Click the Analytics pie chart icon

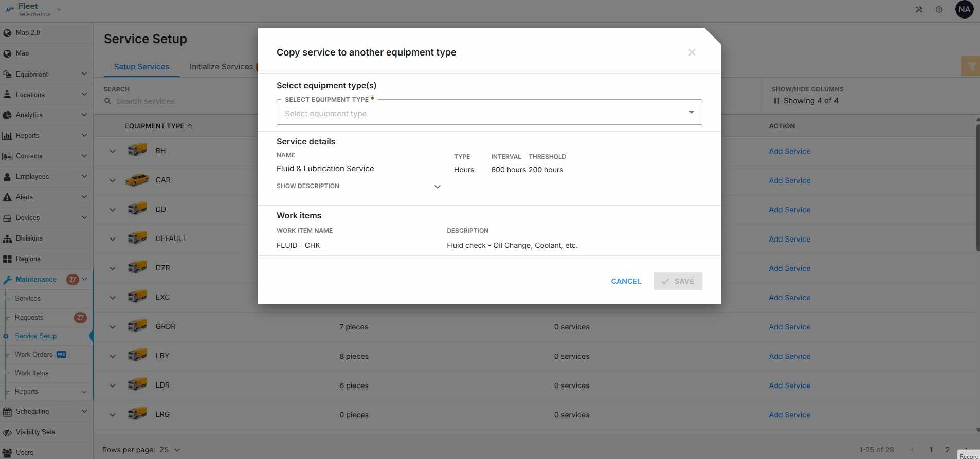(7, 115)
